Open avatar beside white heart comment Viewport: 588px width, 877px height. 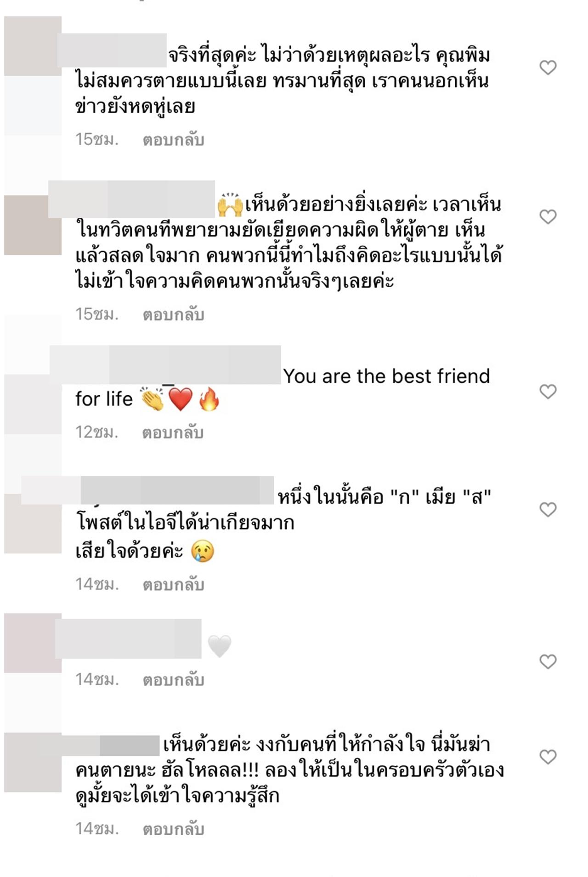(x=33, y=643)
